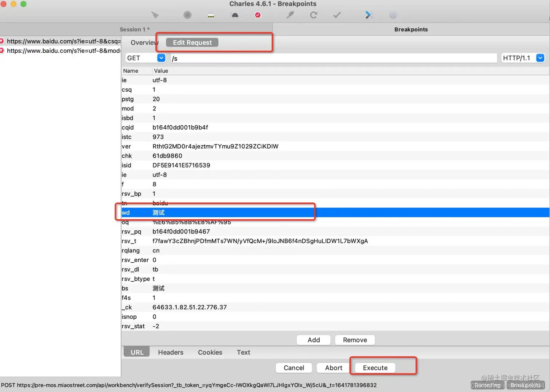The height and width of the screenshot is (392, 550).
Task: Toggle throttling turtle icon
Action: (235, 15)
